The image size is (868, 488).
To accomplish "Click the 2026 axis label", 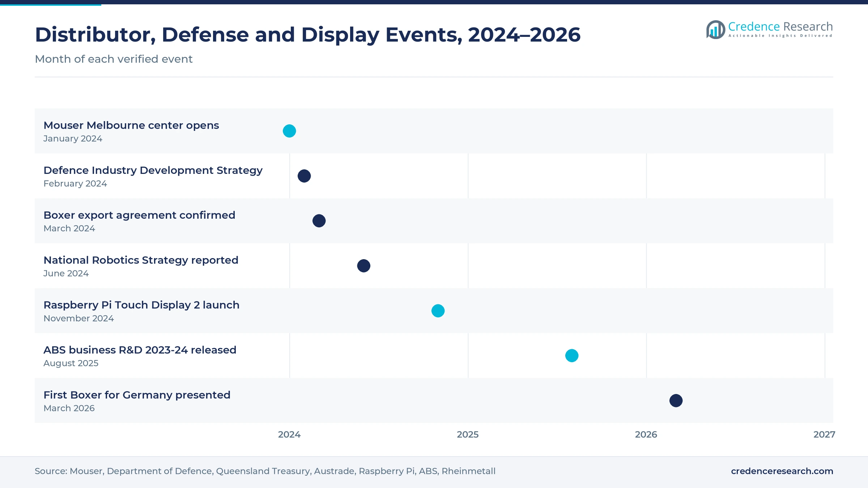I will 646,435.
